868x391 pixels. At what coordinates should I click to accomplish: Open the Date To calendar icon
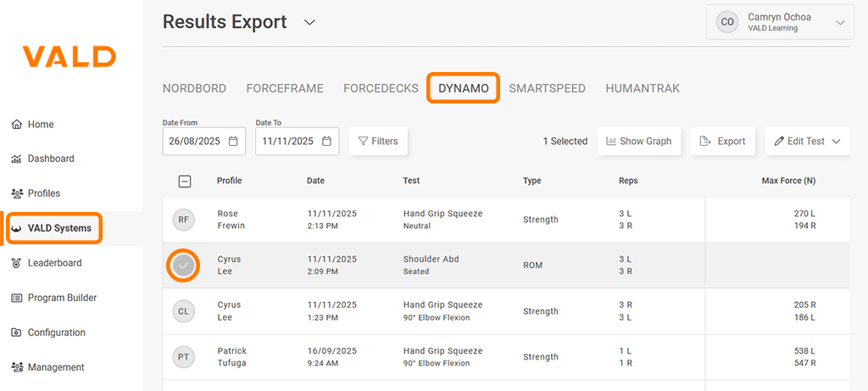(x=327, y=142)
